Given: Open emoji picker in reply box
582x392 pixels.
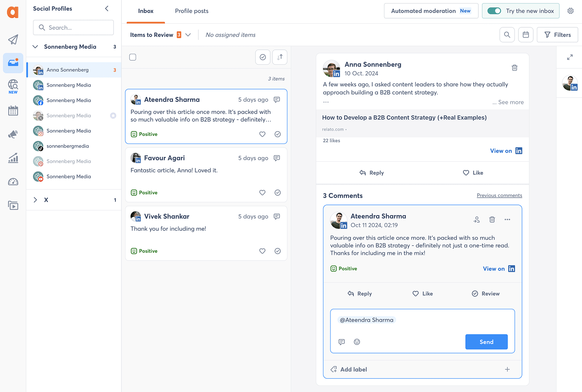Looking at the screenshot, I should point(357,342).
